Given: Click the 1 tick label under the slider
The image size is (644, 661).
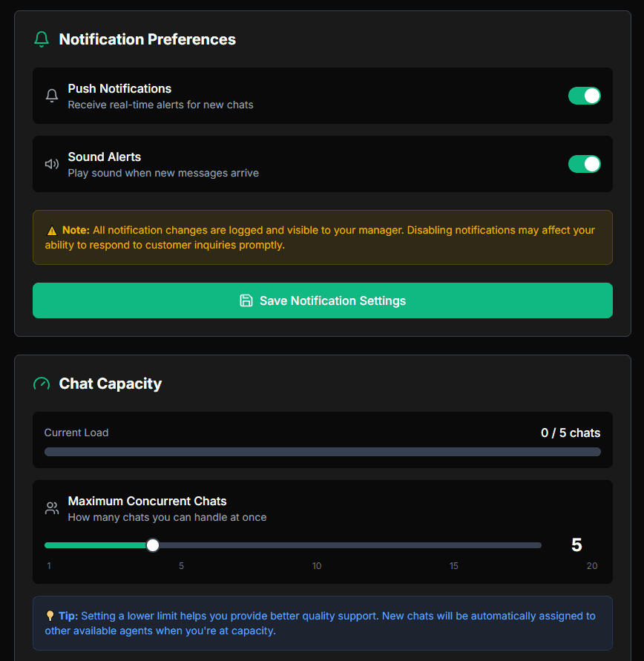Looking at the screenshot, I should [49, 565].
